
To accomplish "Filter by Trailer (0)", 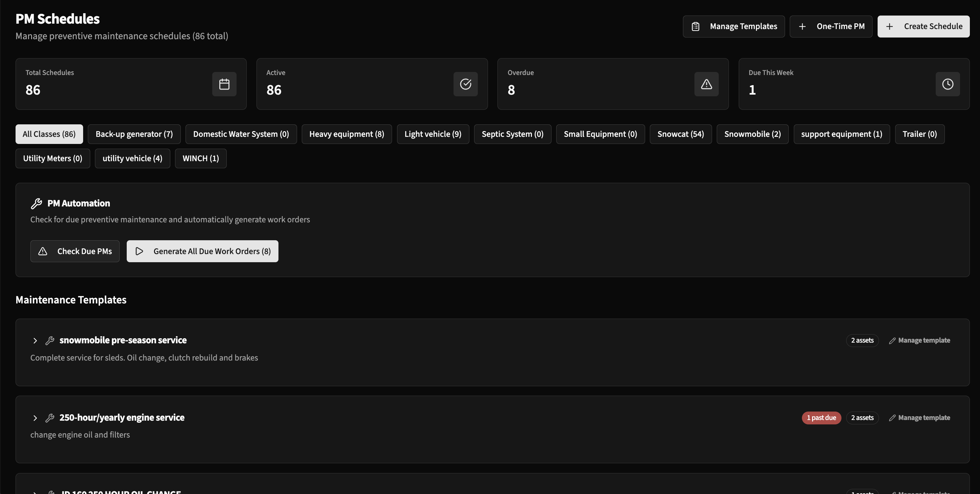I will (x=920, y=134).
